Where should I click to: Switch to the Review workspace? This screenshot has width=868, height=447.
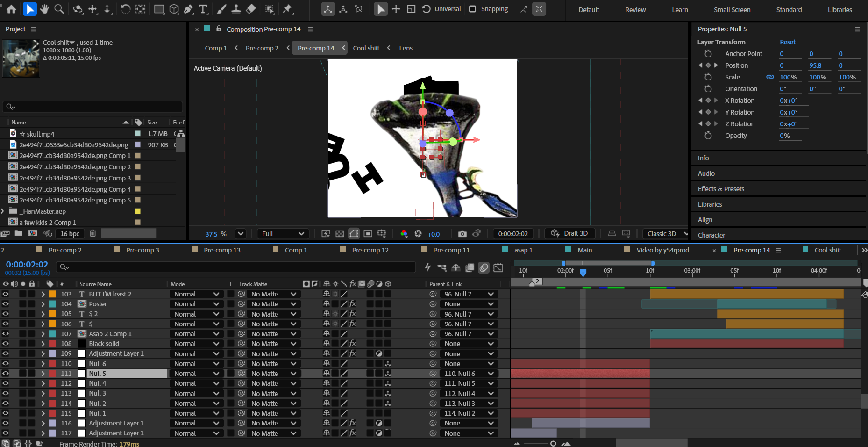635,10
